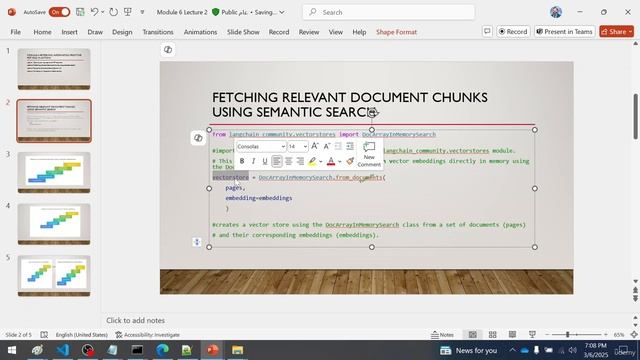Screen dimensions: 640x360
Task: Switch to the Transitions tab
Action: point(158,32)
